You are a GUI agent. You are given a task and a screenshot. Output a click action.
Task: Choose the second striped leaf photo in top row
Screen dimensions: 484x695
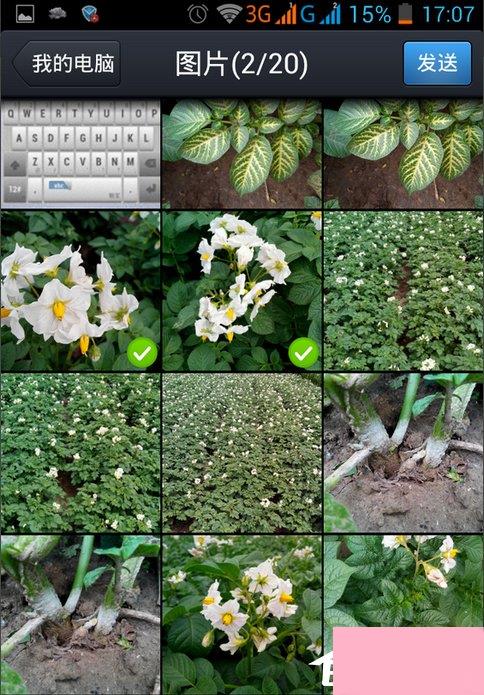tap(404, 153)
